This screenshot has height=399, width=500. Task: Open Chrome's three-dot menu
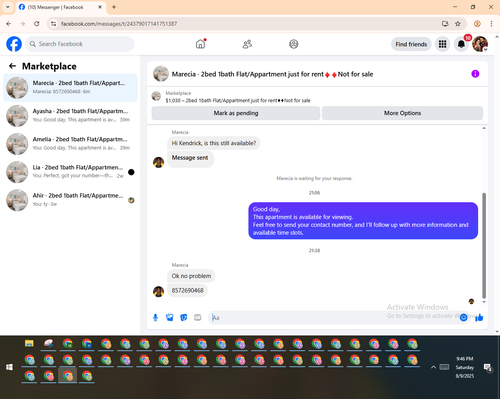click(x=491, y=24)
